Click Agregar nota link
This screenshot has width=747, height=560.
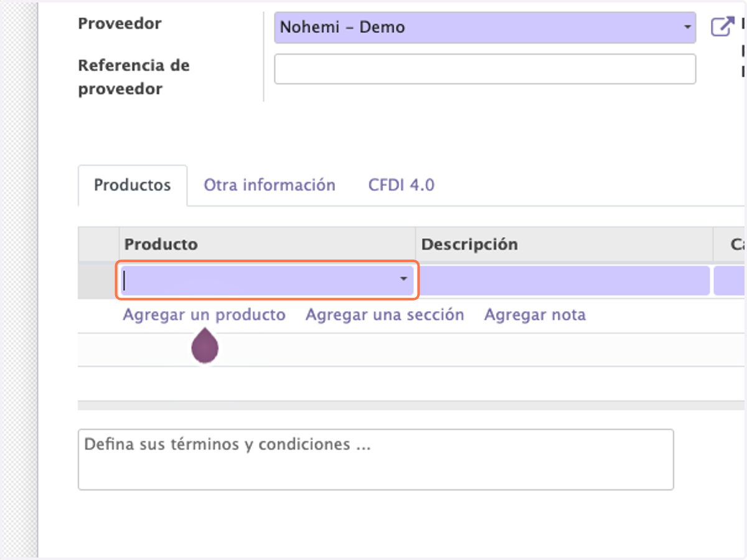[x=535, y=315]
